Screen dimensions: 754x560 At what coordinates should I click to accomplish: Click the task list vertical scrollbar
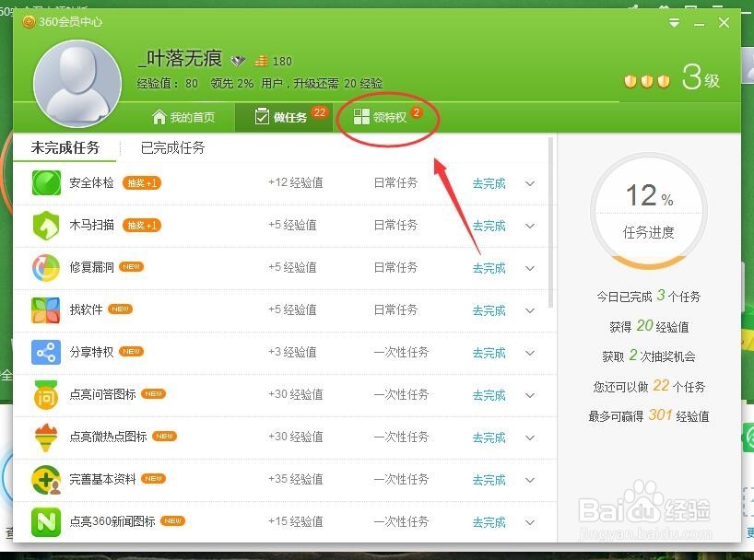point(550,222)
